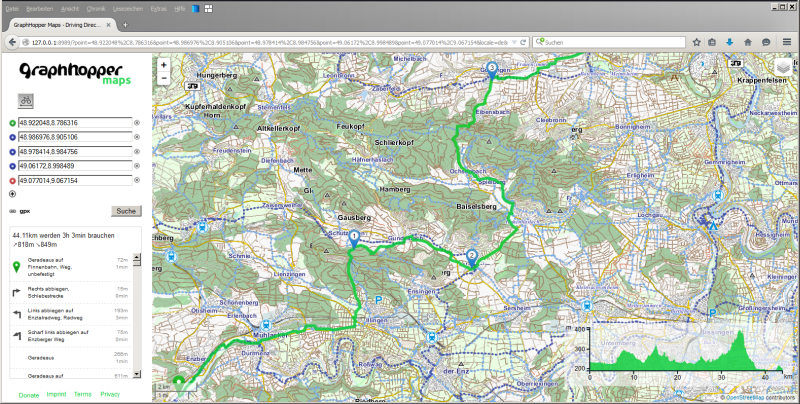The width and height of the screenshot is (800, 404).
Task: Remove the 49.077014,9.067154 destination point
Action: coord(137,180)
